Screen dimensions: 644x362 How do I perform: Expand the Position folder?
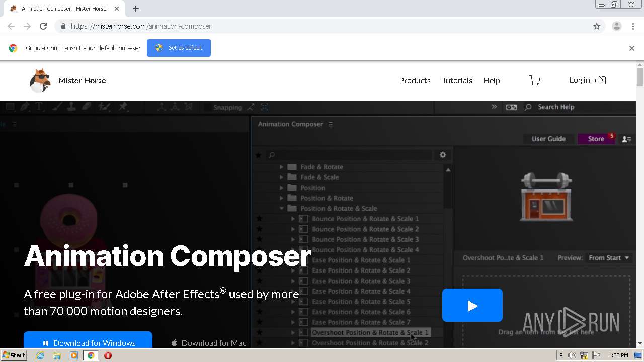tap(281, 188)
